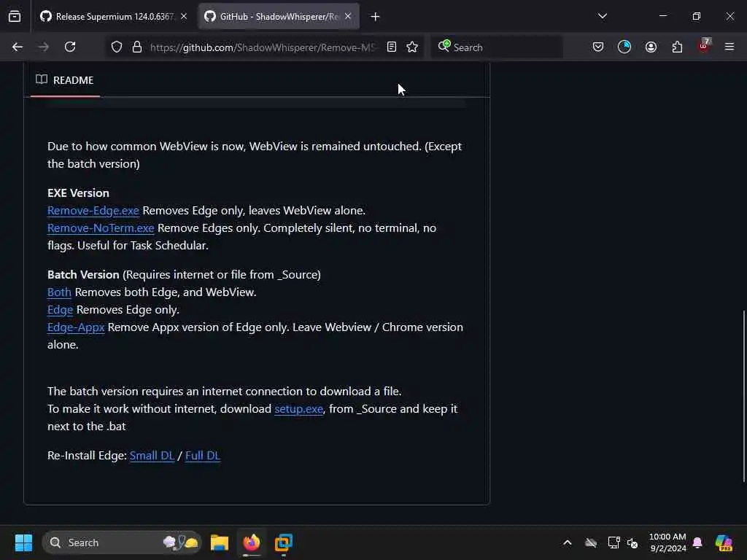This screenshot has height=560, width=747.
Task: Open Firefox account icon
Action: tap(651, 47)
